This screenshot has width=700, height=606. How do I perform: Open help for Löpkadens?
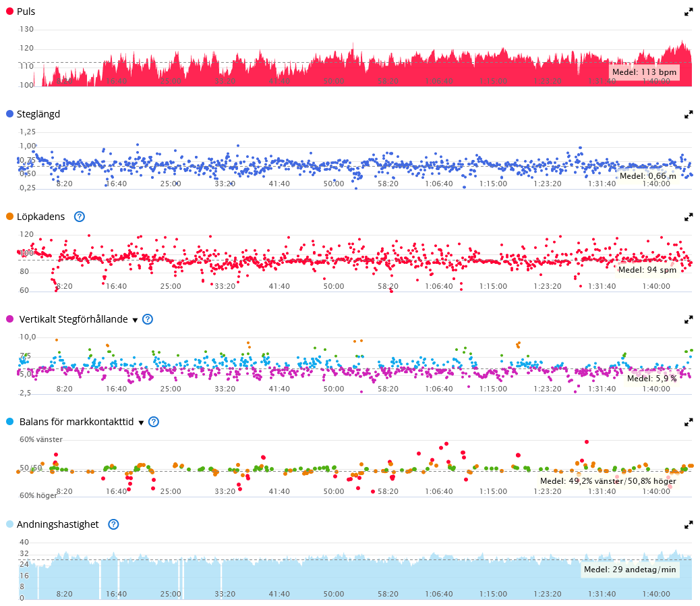80,217
